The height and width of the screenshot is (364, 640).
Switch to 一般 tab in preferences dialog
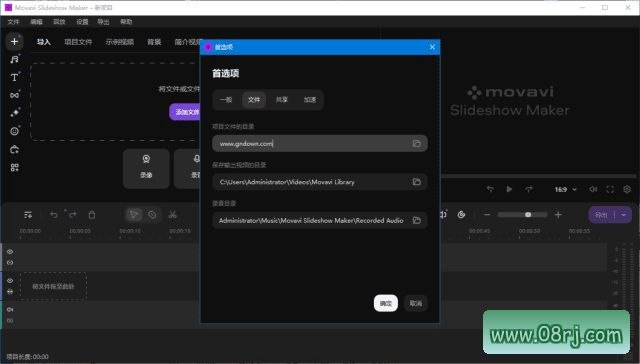[226, 100]
